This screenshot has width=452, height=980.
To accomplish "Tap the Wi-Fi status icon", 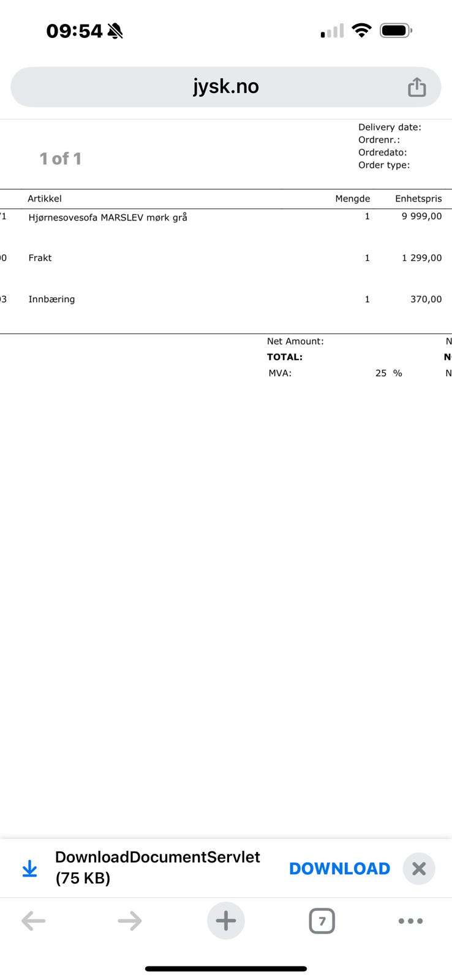I will tap(362, 31).
